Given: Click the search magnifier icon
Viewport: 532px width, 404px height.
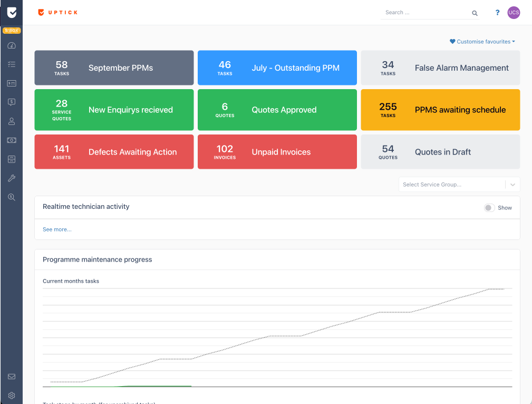Looking at the screenshot, I should 475,13.
